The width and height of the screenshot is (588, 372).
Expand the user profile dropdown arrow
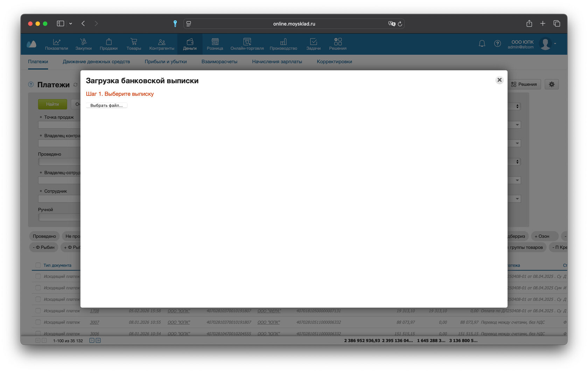click(555, 44)
